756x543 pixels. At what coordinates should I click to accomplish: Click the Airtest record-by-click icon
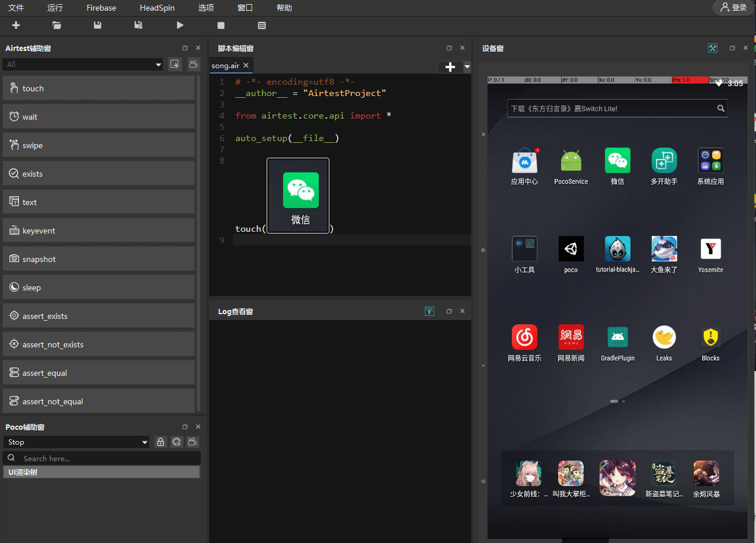click(x=175, y=64)
